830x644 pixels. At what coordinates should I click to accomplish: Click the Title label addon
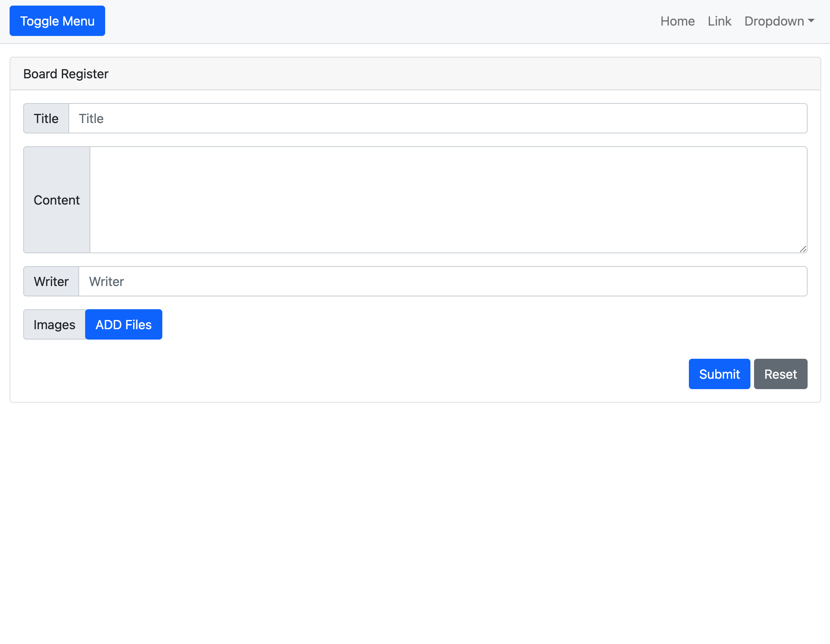[x=46, y=118]
